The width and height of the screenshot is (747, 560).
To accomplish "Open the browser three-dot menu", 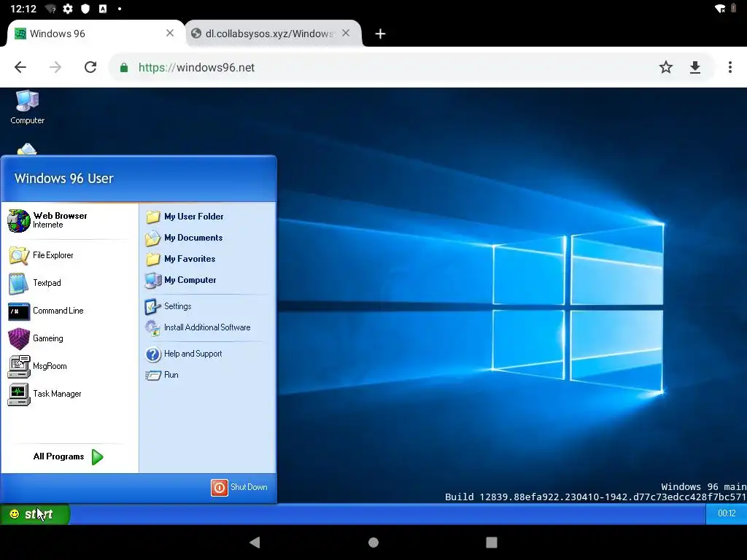I will point(729,67).
